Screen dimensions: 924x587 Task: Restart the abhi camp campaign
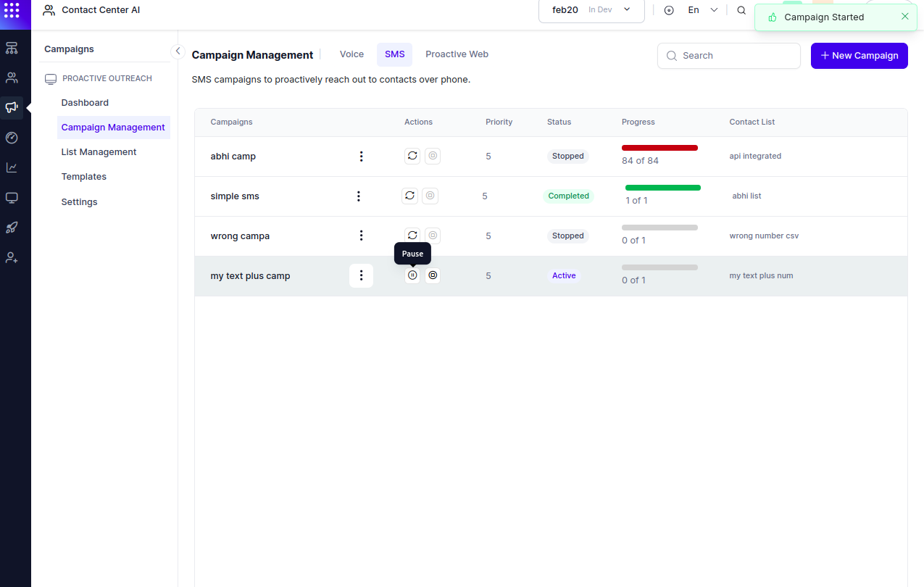tap(412, 156)
